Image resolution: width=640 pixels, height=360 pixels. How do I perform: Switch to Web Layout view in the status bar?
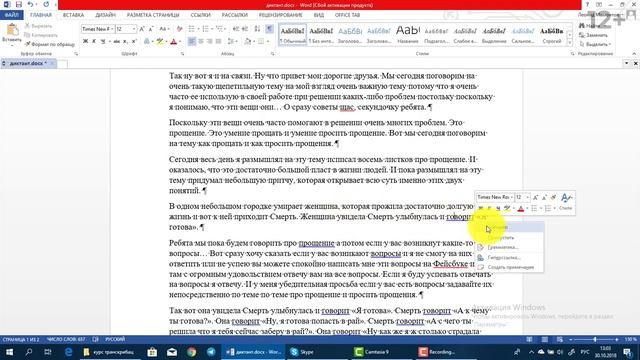[x=560, y=340]
